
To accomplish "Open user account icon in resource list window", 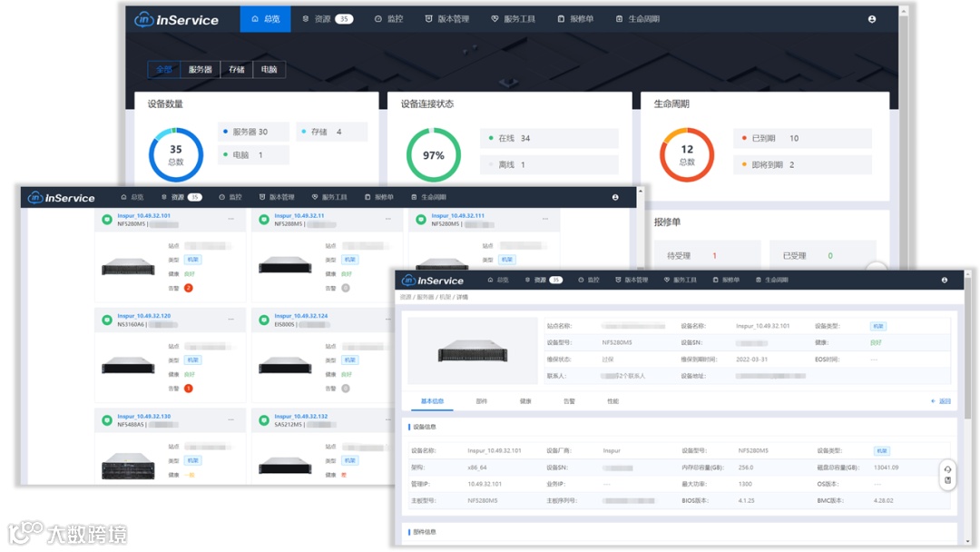I will point(615,198).
